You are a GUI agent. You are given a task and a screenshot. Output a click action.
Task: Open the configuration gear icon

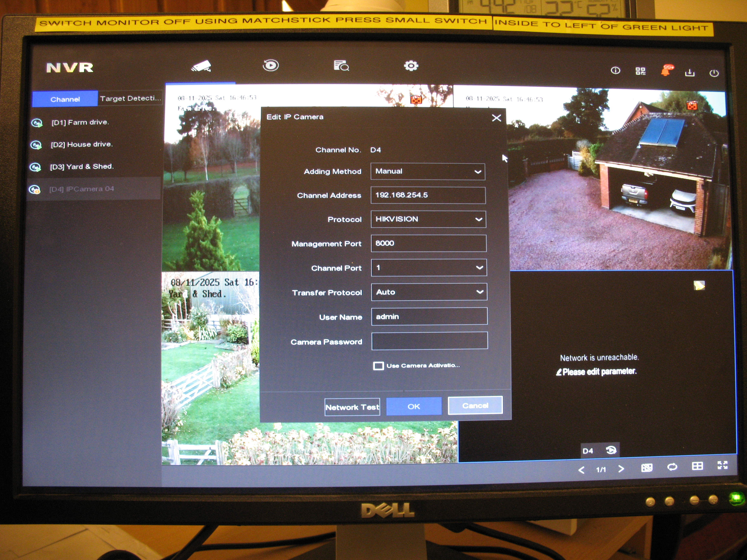411,65
